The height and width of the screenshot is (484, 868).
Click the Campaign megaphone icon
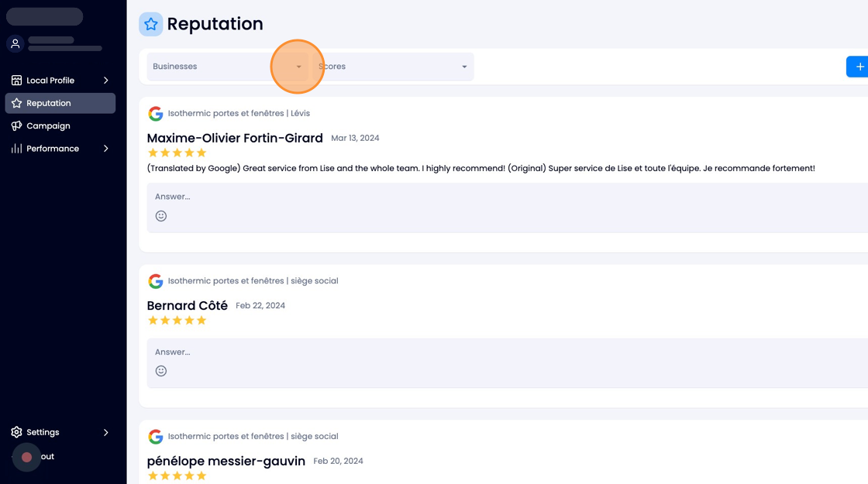[x=16, y=125]
